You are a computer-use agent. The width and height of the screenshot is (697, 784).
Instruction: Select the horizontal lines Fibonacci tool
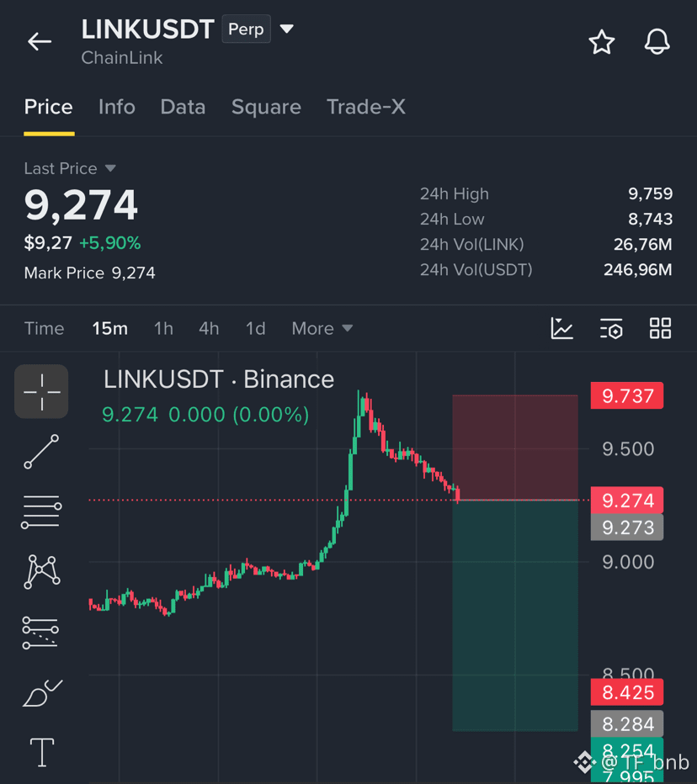[41, 511]
